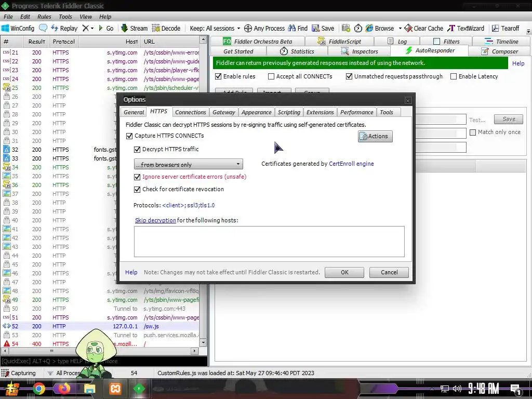Switch to the Gateway options tab

223,112
